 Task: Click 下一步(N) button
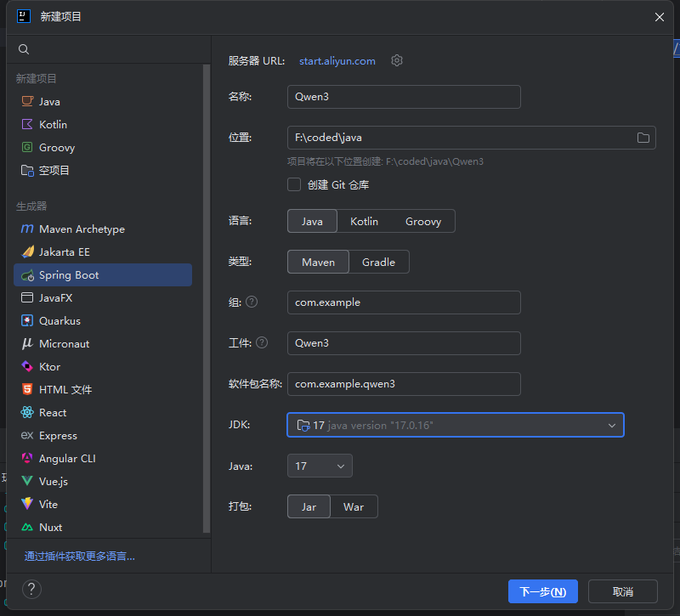pos(543,591)
